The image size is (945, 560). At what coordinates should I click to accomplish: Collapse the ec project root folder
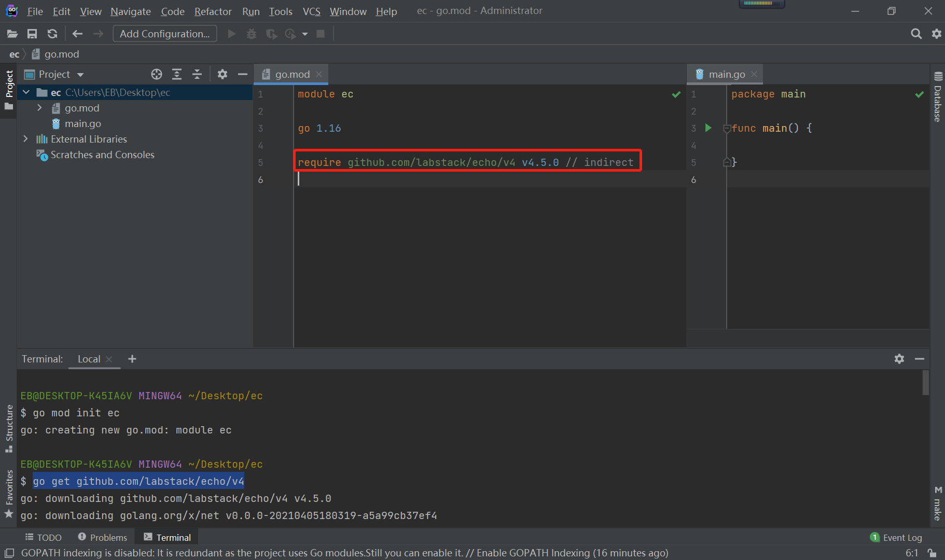pyautogui.click(x=26, y=92)
